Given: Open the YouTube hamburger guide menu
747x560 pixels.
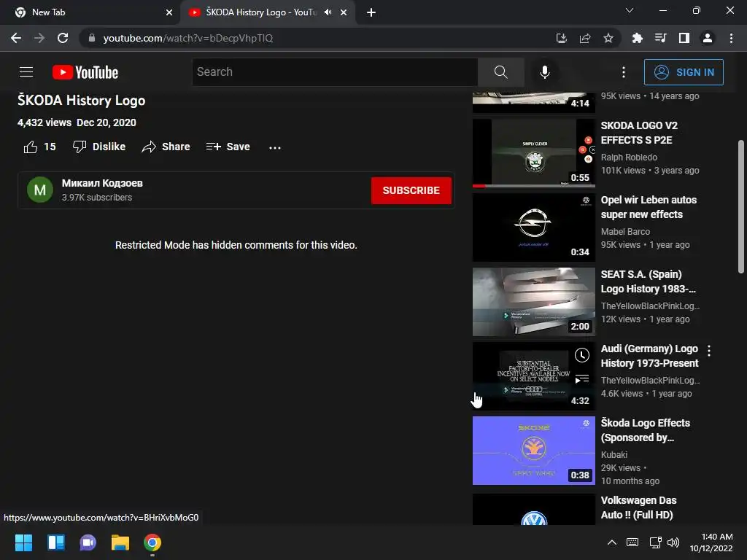Looking at the screenshot, I should [26, 72].
